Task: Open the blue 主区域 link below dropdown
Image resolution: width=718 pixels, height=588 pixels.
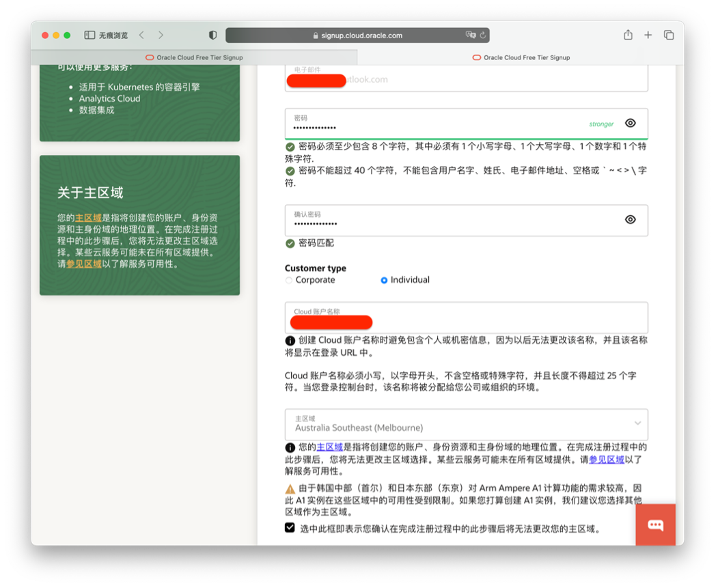Action: click(330, 447)
